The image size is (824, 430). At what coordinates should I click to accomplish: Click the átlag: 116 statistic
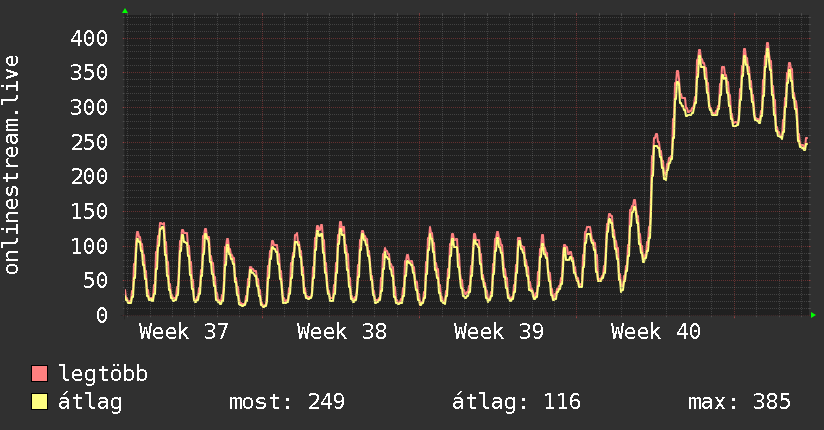(516, 402)
